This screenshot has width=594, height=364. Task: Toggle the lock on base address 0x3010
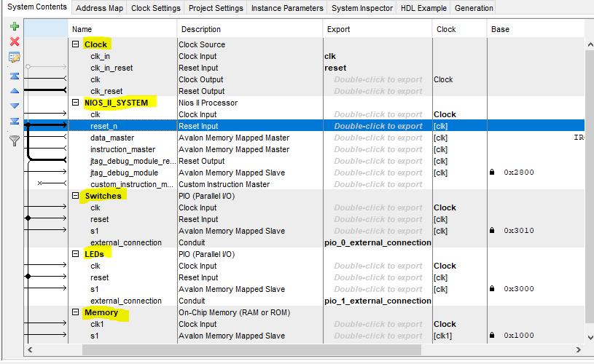pos(492,231)
